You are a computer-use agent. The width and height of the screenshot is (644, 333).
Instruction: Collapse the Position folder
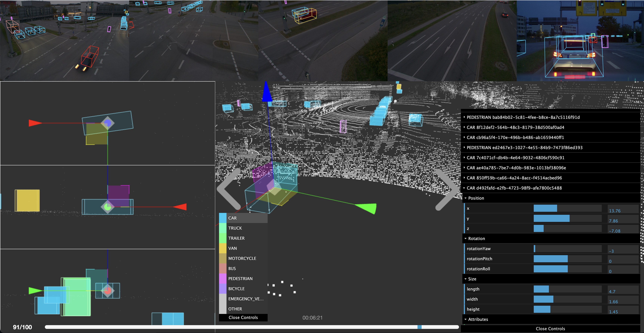(x=476, y=198)
